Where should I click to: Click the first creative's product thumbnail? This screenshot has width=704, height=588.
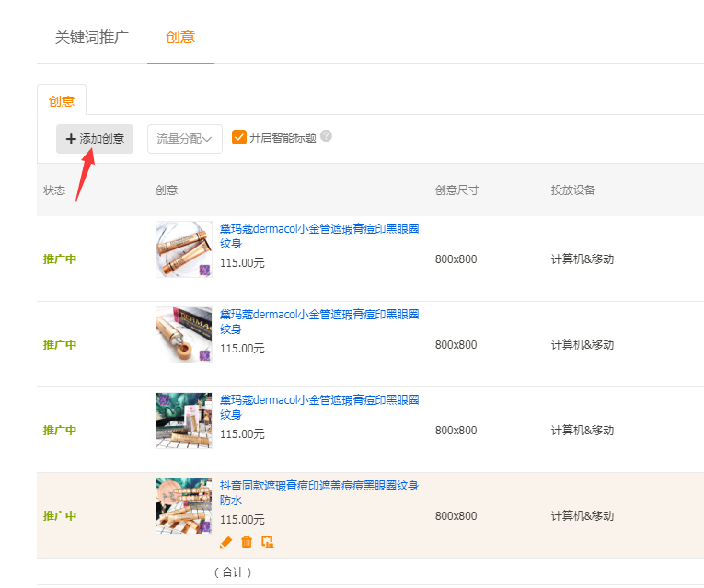(x=184, y=249)
